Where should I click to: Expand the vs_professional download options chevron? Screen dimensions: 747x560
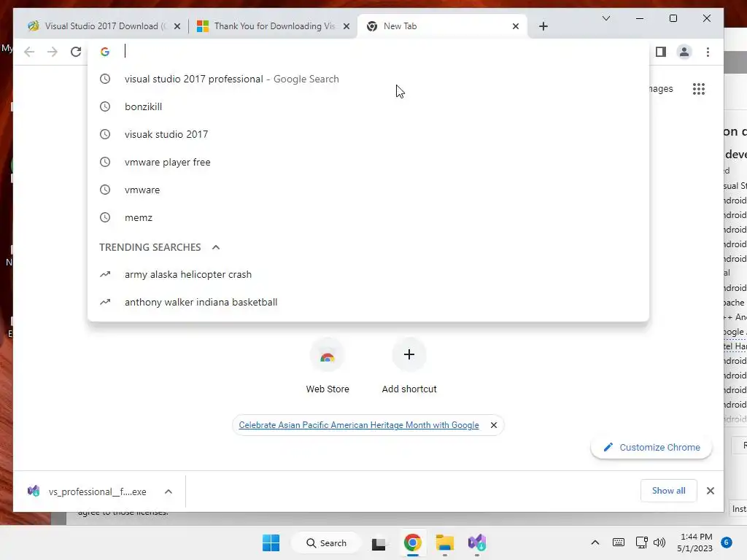tap(169, 491)
